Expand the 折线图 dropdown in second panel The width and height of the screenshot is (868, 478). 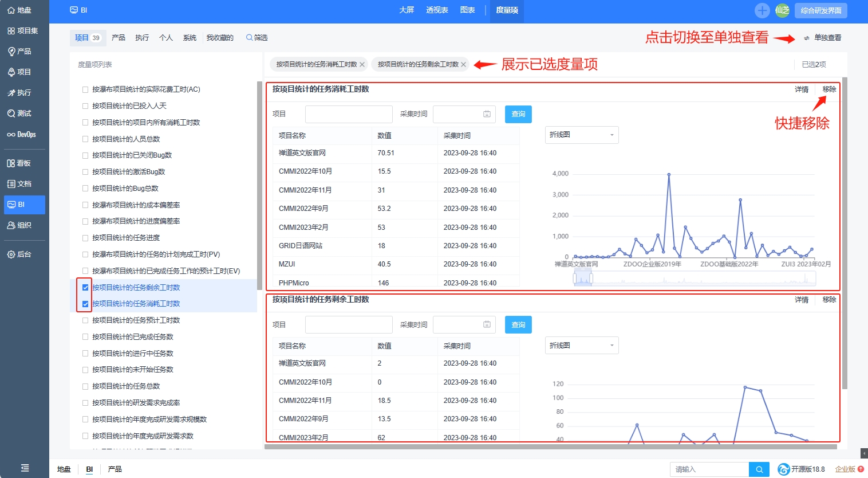click(581, 346)
